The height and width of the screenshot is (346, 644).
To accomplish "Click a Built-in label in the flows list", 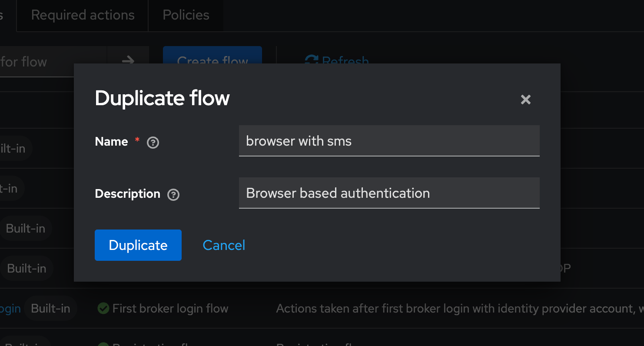I will click(x=26, y=228).
